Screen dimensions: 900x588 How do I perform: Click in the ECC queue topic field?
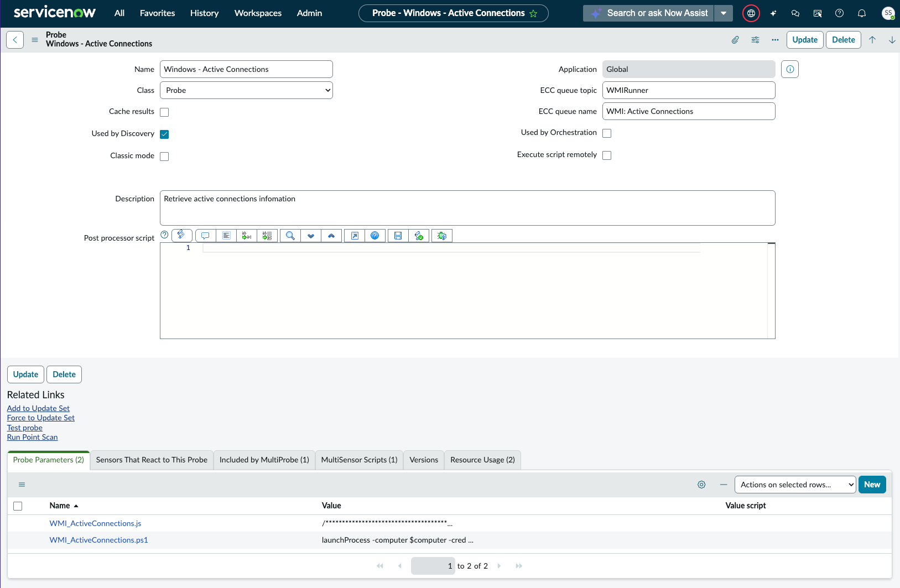(x=689, y=90)
